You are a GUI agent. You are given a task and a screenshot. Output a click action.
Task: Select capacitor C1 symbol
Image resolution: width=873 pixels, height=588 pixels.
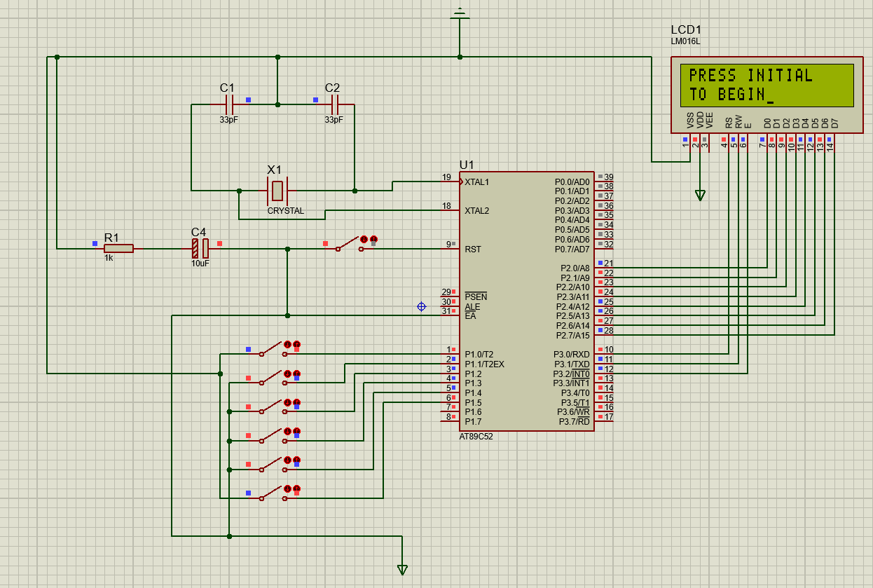229,104
